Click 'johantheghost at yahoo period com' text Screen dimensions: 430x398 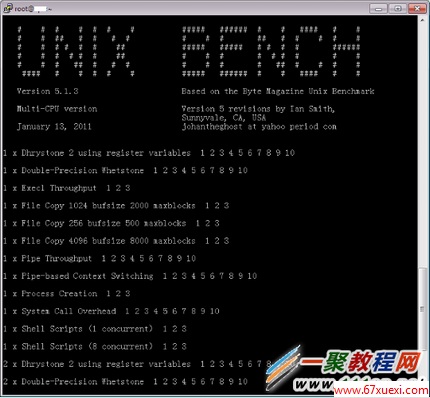pos(259,127)
